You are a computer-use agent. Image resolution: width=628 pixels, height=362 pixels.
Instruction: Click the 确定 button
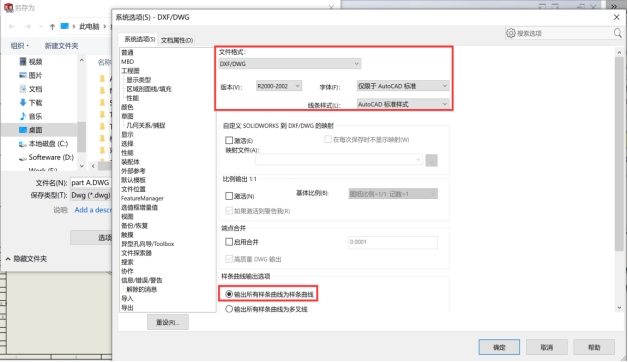(499, 347)
